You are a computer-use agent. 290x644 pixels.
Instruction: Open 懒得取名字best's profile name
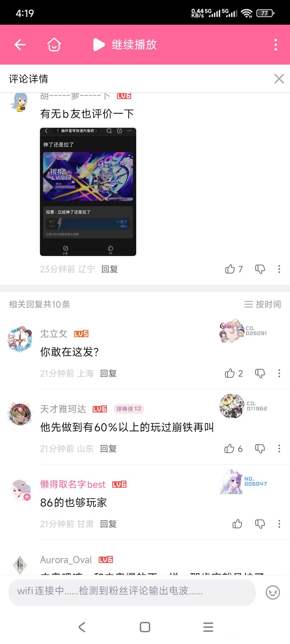(73, 484)
